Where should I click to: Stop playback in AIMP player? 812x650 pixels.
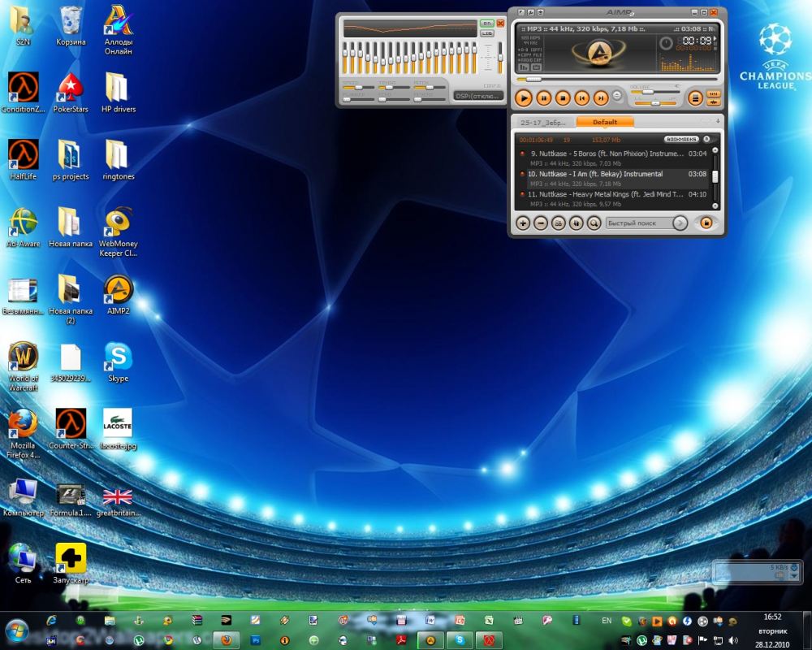click(x=563, y=97)
